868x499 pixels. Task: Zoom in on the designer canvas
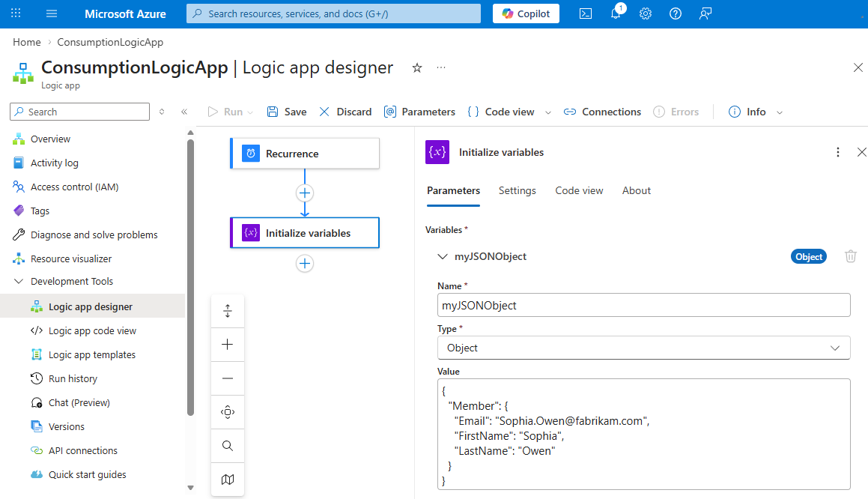[x=228, y=345]
